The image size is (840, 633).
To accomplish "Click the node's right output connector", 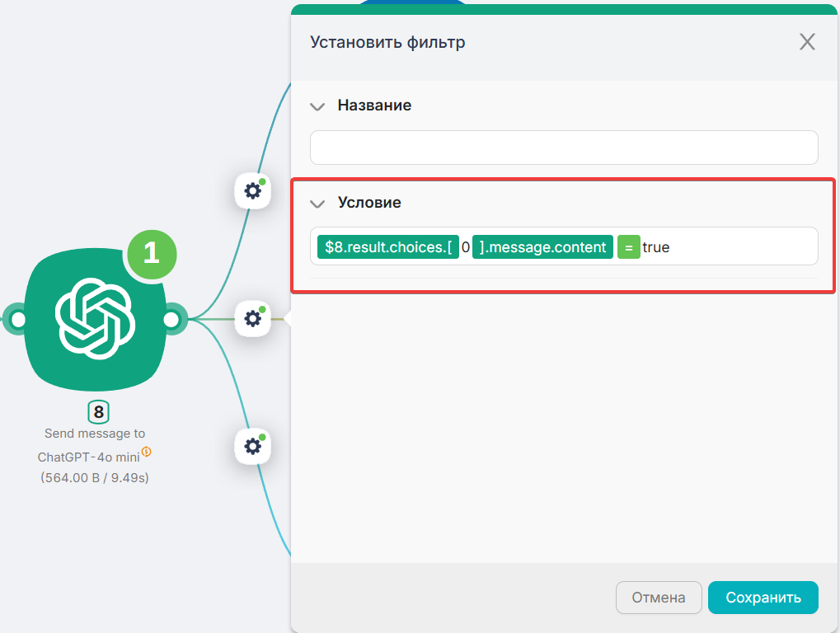I will pos(173,320).
